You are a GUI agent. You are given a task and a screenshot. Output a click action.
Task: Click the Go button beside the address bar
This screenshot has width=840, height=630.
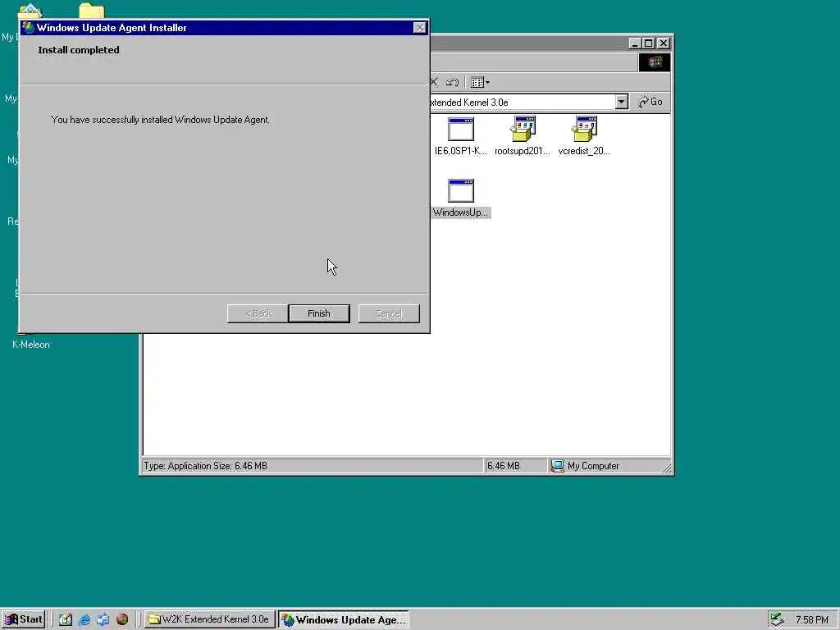coord(651,102)
